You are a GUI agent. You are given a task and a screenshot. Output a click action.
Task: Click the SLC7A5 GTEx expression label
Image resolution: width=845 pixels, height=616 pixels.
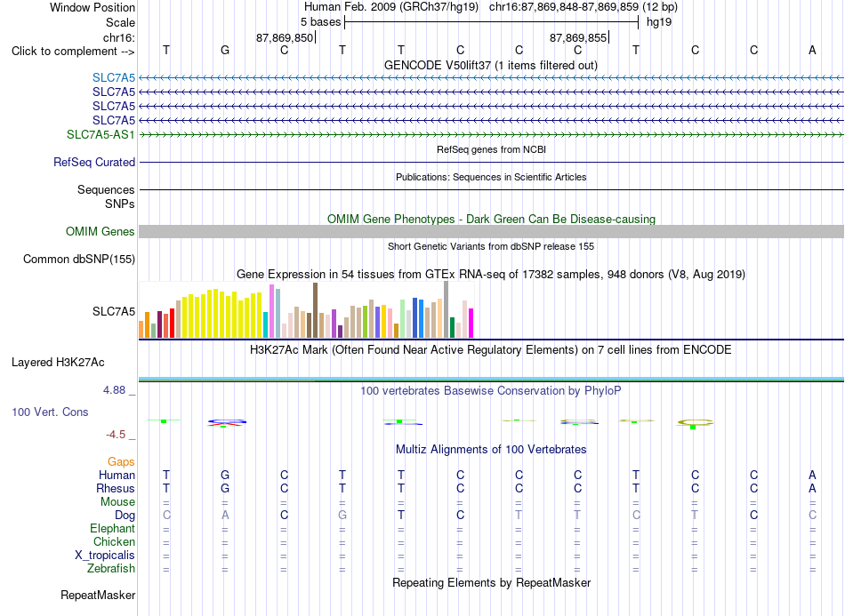(x=114, y=311)
